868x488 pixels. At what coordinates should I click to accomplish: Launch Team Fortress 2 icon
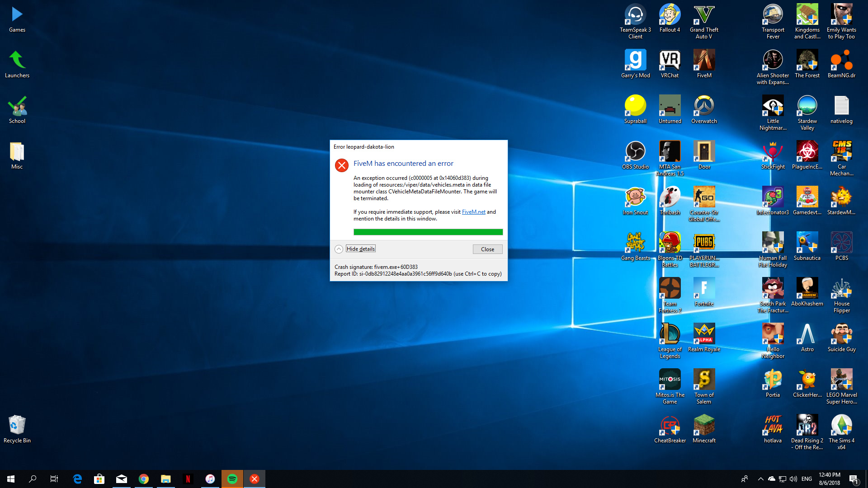[x=670, y=296]
